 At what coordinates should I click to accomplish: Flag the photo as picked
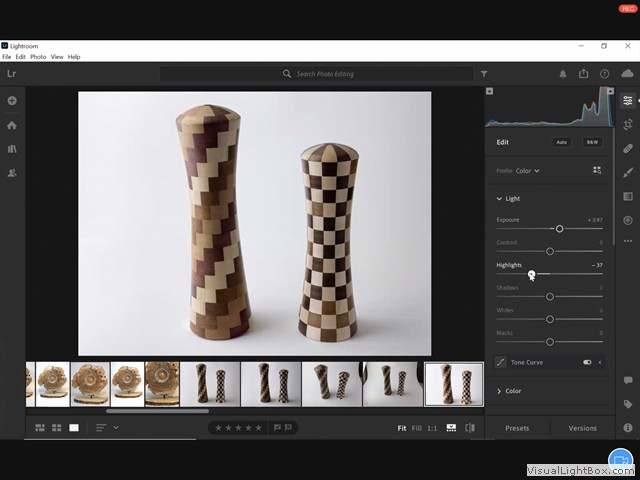pyautogui.click(x=277, y=428)
